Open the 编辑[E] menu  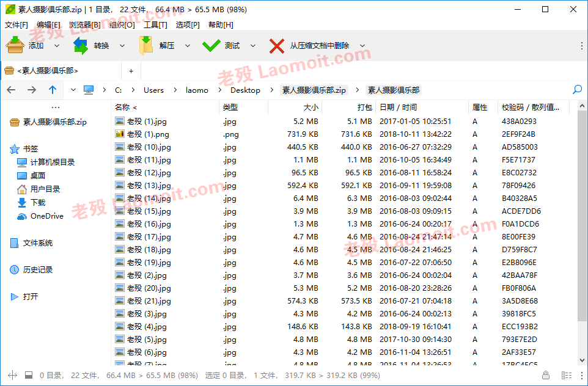(48, 24)
